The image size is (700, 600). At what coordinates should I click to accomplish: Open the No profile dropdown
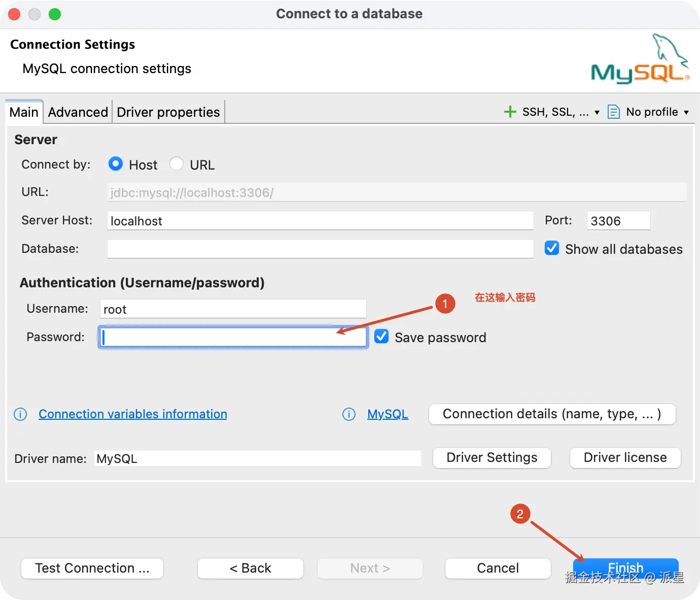[657, 112]
